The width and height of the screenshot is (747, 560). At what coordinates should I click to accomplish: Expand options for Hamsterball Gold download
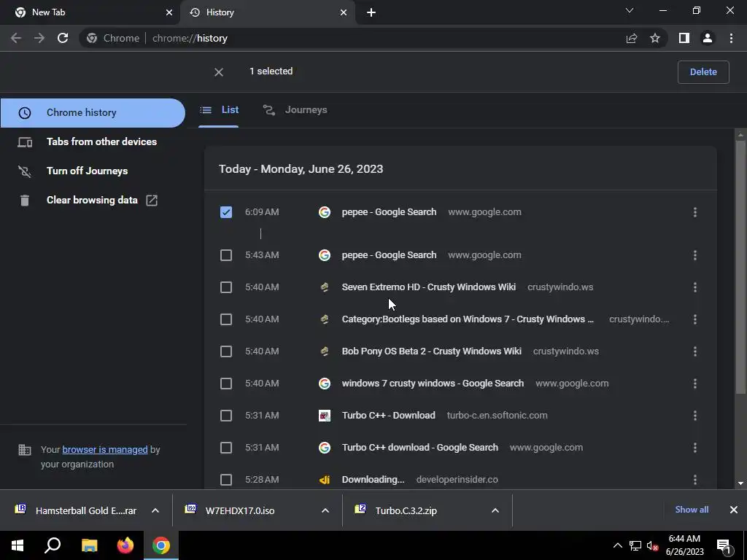pos(155,510)
